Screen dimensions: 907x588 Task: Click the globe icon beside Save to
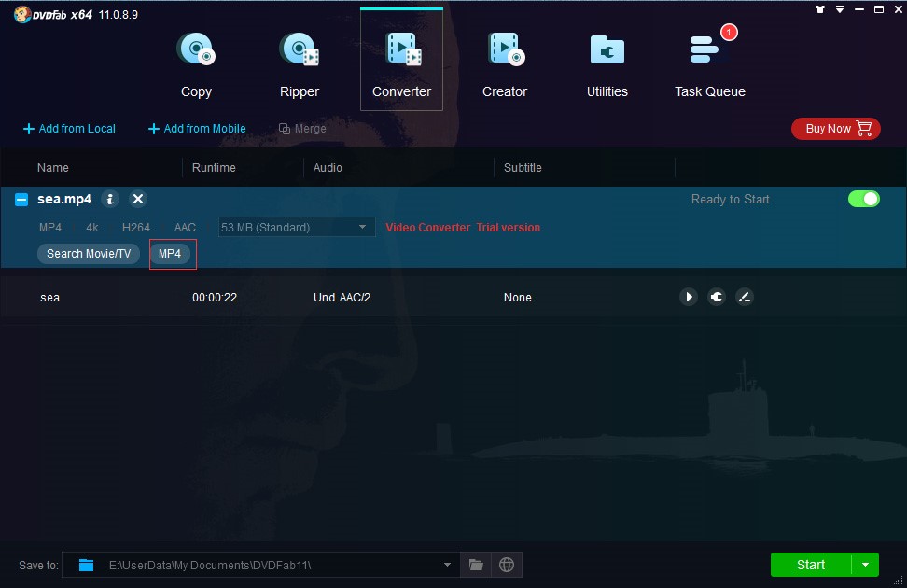click(507, 565)
